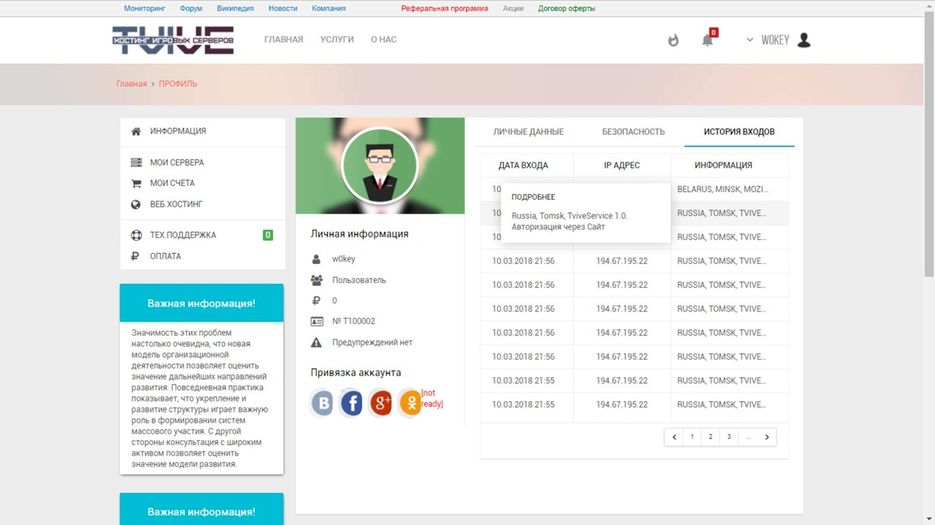Click the user avatar icon beside WOKEY
Image resolution: width=935 pixels, height=525 pixels.
tap(804, 40)
